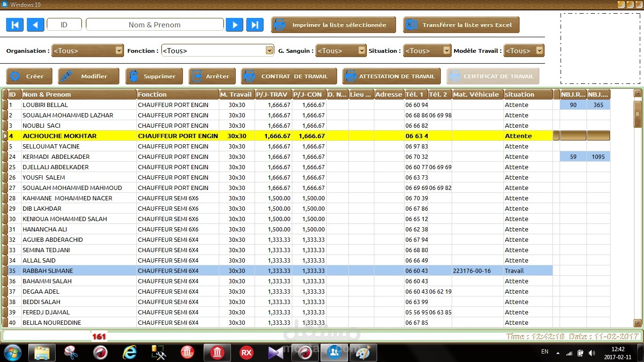Open Visual Studio from the taskbar

coord(275,353)
